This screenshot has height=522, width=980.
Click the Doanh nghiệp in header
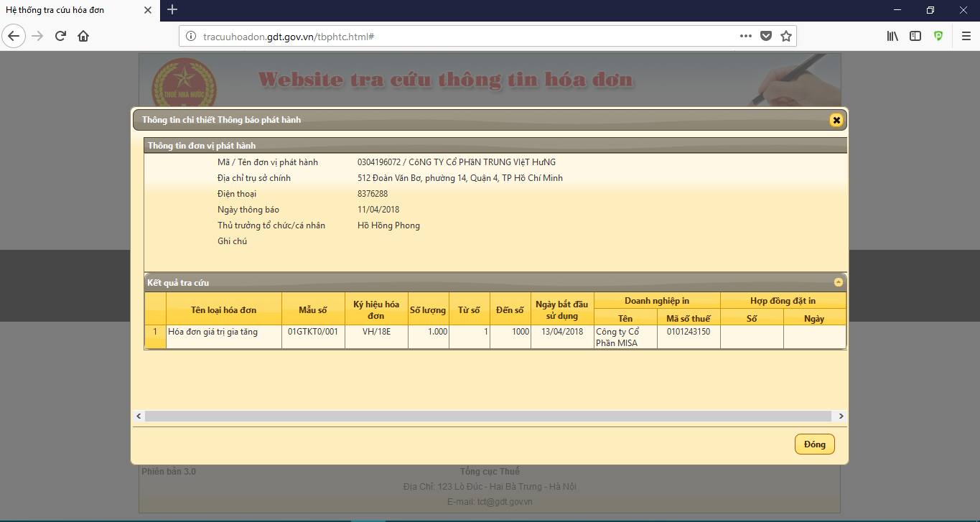pos(657,301)
